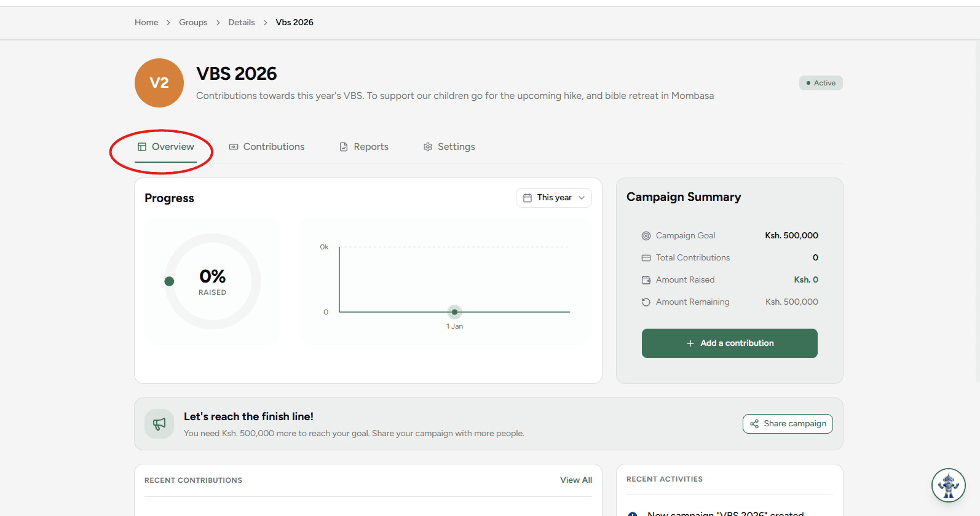Click the Overview tab layout icon
This screenshot has height=516, width=980.
[142, 147]
